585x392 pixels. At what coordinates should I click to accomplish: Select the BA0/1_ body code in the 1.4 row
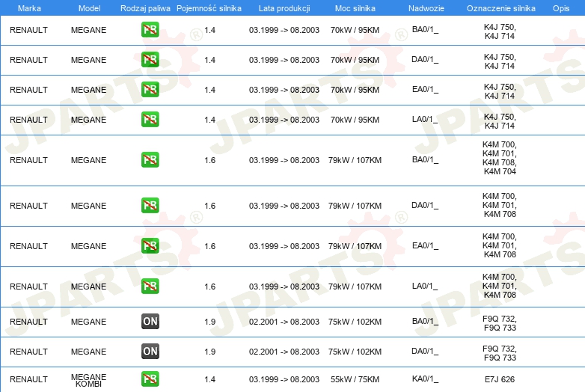pyautogui.click(x=426, y=29)
